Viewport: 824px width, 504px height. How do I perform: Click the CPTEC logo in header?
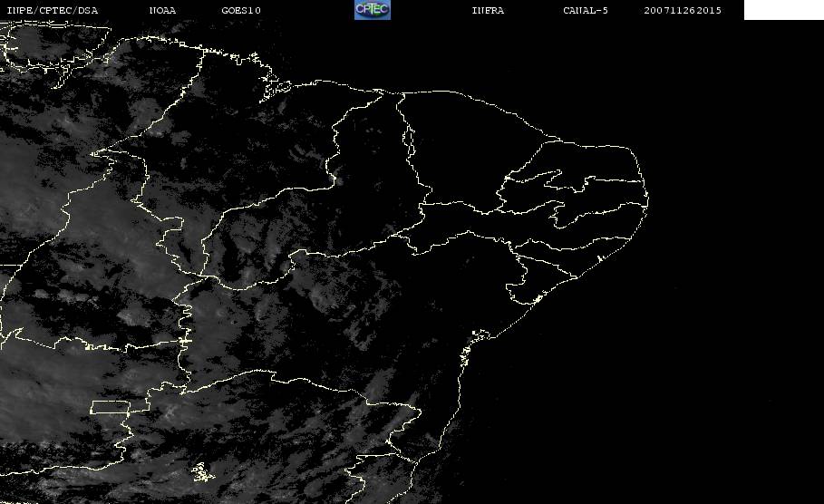tap(372, 10)
